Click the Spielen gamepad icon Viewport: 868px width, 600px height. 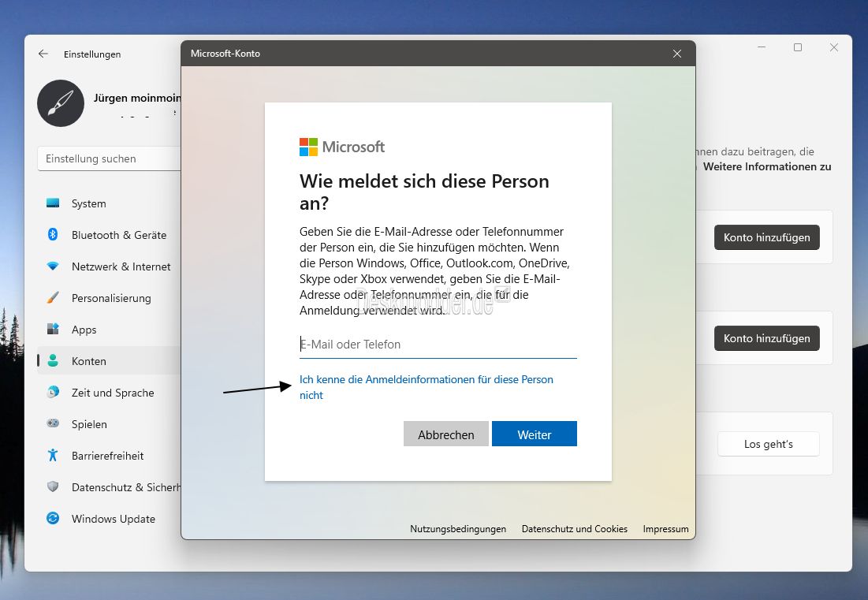tap(53, 423)
